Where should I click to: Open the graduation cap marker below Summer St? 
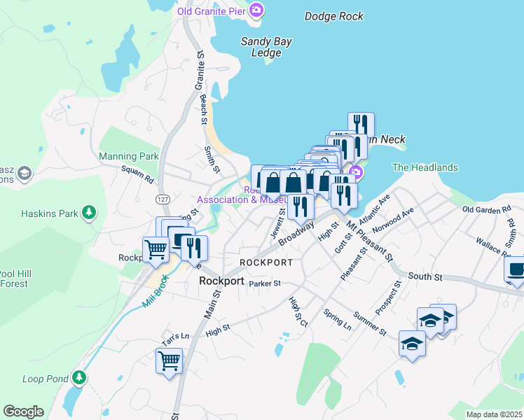click(413, 344)
